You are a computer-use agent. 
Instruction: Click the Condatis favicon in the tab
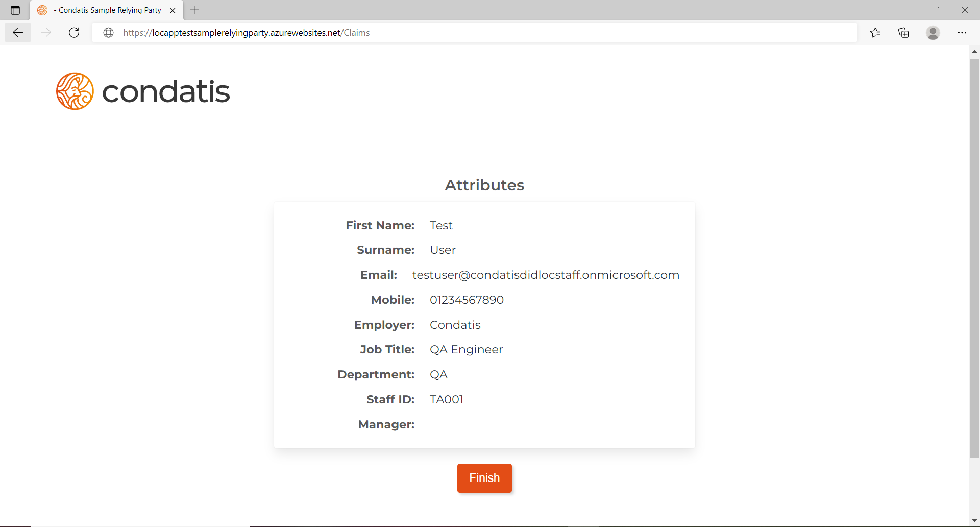42,10
